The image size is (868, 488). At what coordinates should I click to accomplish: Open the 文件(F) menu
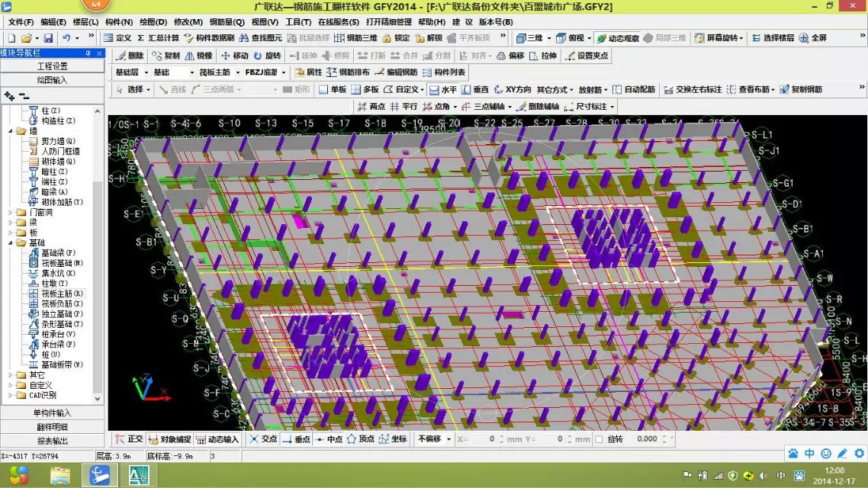click(21, 22)
